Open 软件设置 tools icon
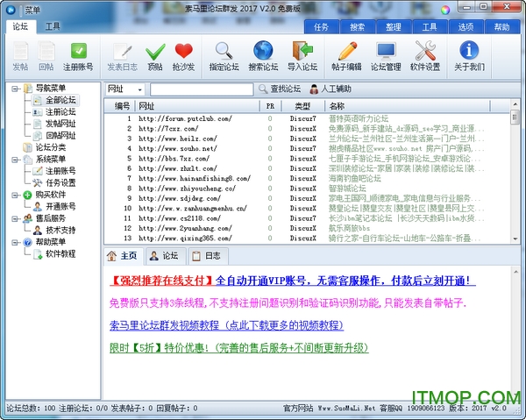The width and height of the screenshot is (526, 420). tap(426, 56)
